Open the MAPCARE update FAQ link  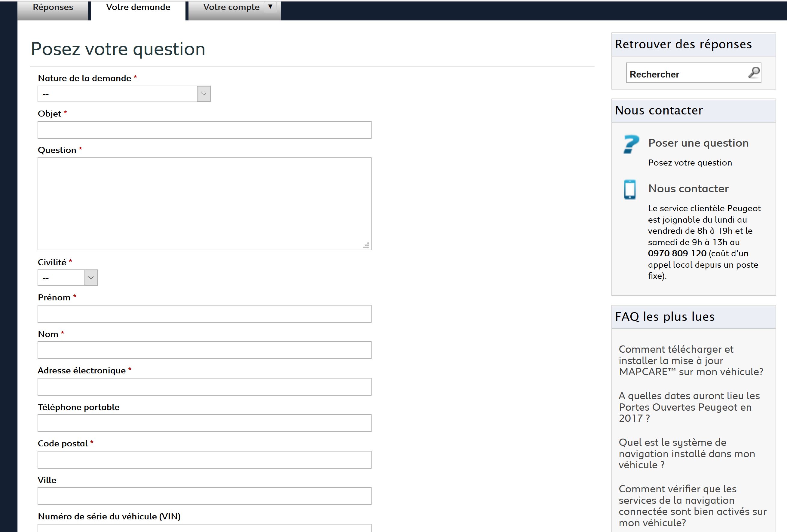(x=691, y=360)
